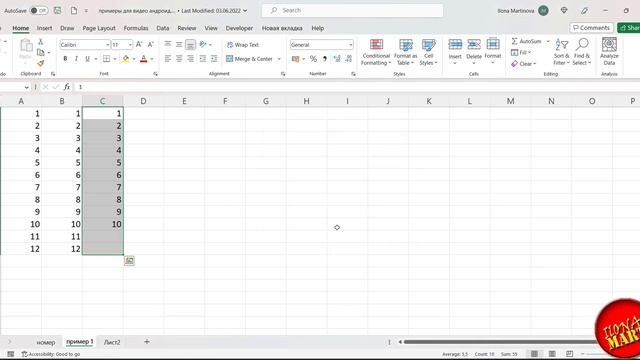Open Format as Table gallery
This screenshot has width=640, height=360.
coord(406,52)
